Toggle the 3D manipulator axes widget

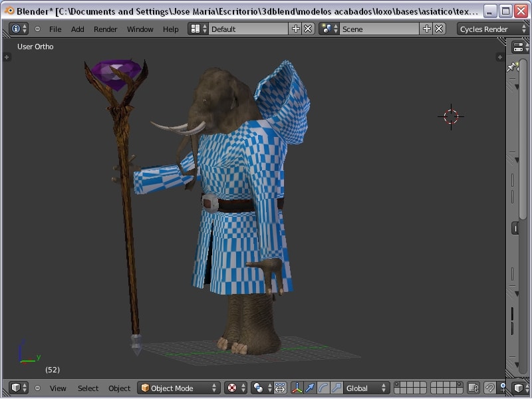pos(297,388)
